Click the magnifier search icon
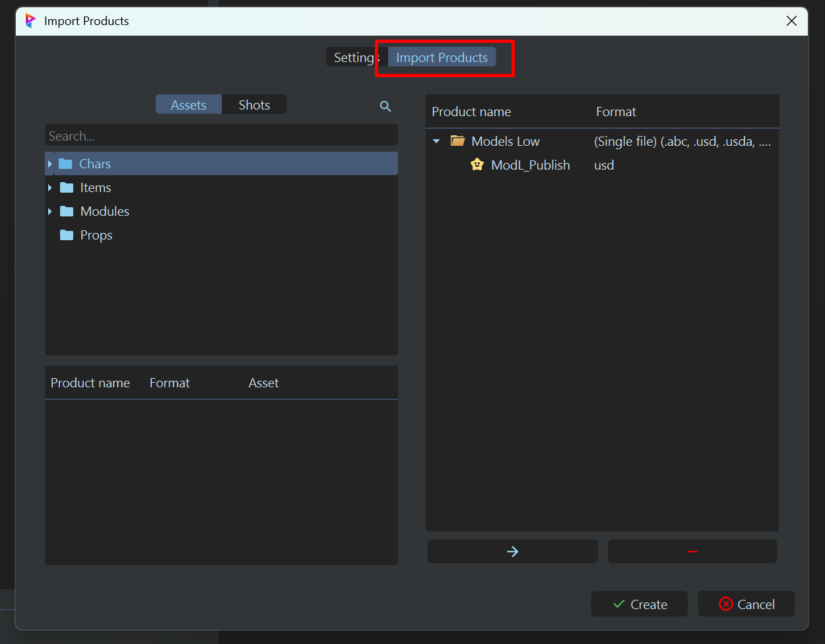Image resolution: width=825 pixels, height=644 pixels. click(385, 106)
